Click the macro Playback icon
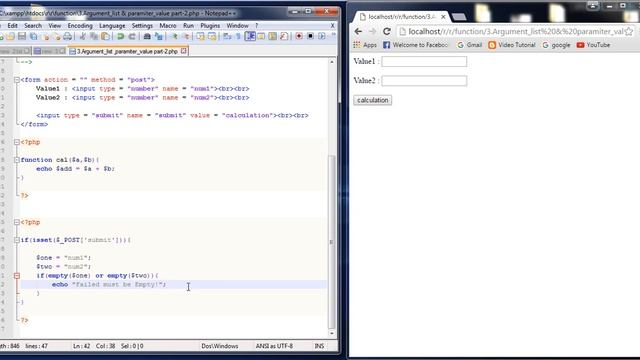640x360 pixels. (x=322, y=37)
